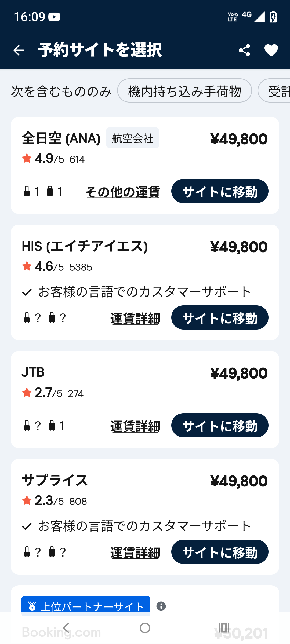The width and height of the screenshot is (290, 644).
Task: Tap the share icon
Action: (244, 50)
